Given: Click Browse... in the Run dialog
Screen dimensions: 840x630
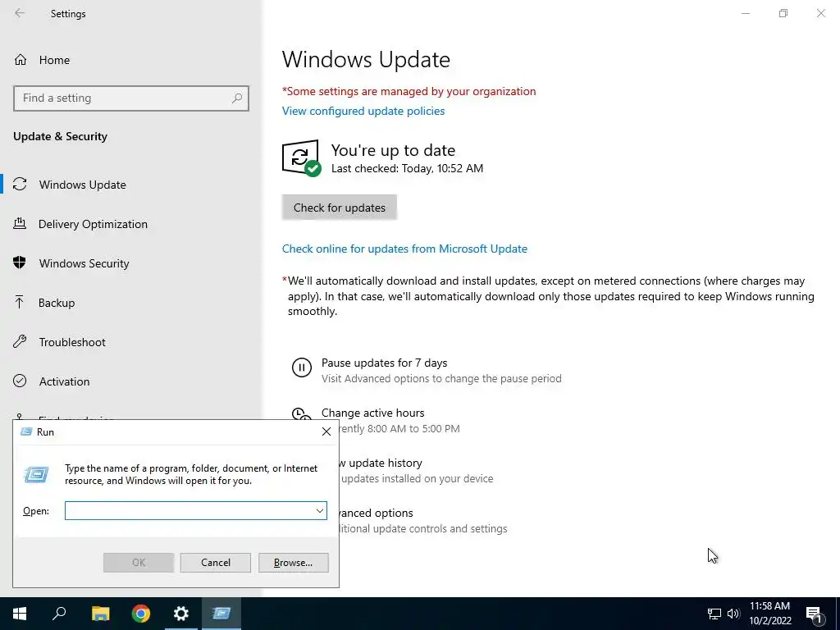Looking at the screenshot, I should 293,563.
